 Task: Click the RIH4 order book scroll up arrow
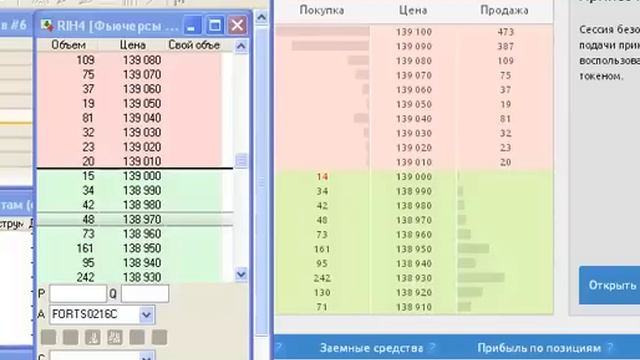click(x=241, y=46)
